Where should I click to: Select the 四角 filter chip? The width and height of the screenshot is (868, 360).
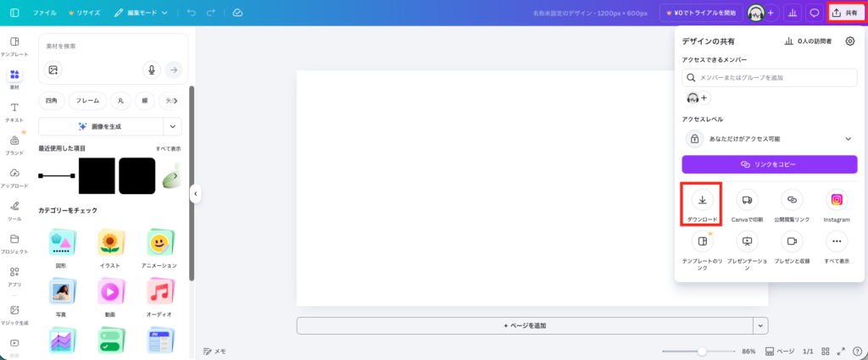coord(52,101)
